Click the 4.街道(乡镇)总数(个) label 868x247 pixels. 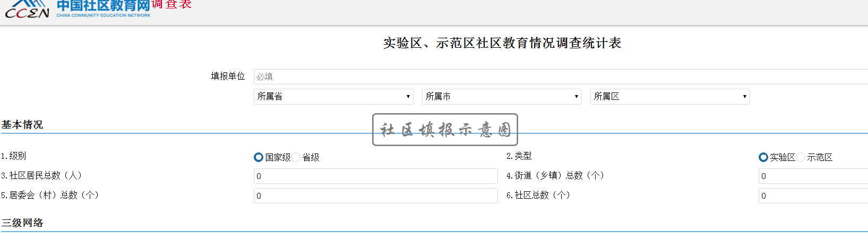tap(555, 176)
